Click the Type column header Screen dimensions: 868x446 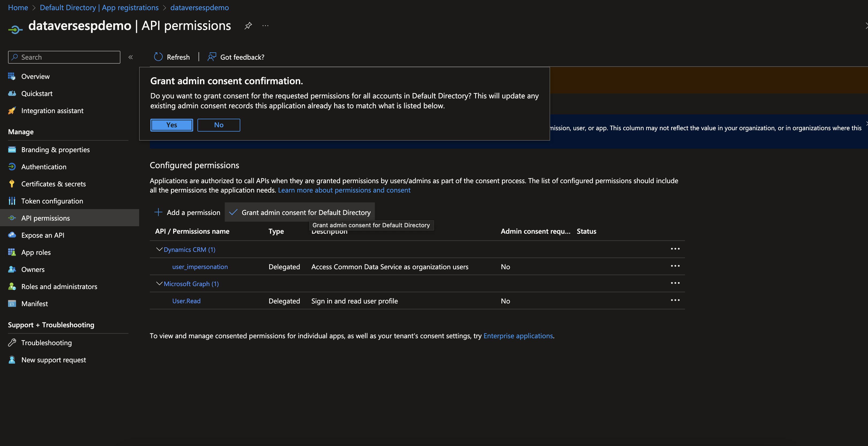pos(276,231)
